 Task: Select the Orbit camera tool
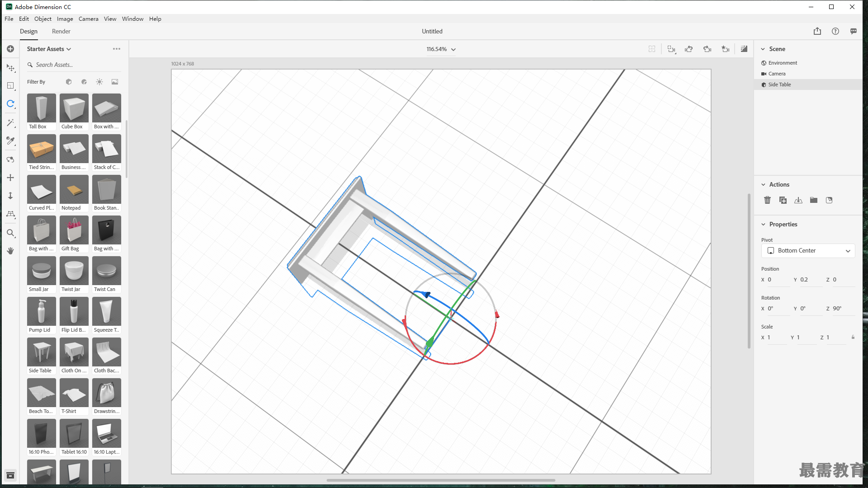click(10, 160)
